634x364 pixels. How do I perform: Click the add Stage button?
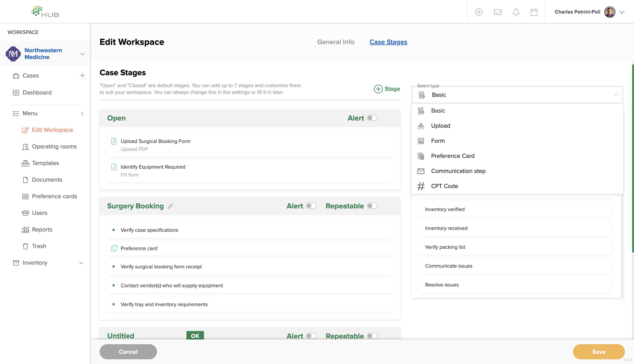tap(387, 89)
